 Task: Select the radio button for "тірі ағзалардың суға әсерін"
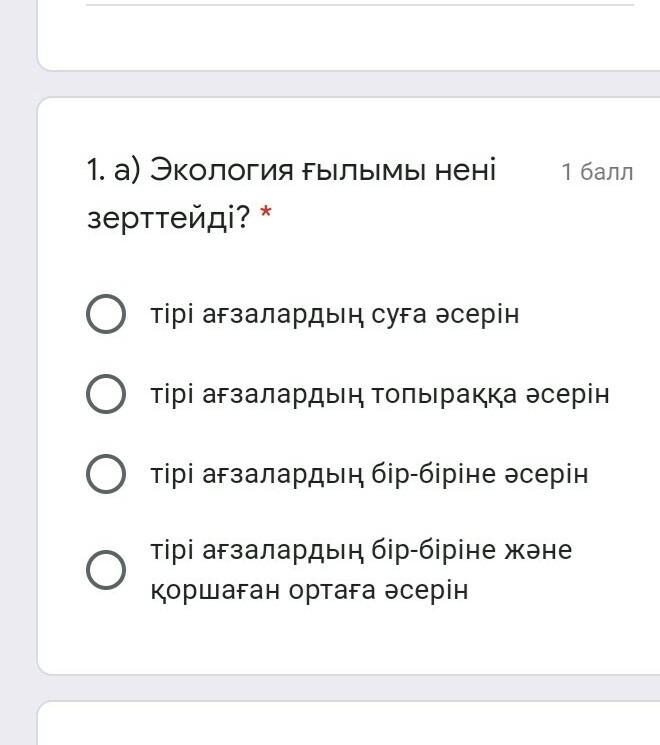tap(106, 314)
